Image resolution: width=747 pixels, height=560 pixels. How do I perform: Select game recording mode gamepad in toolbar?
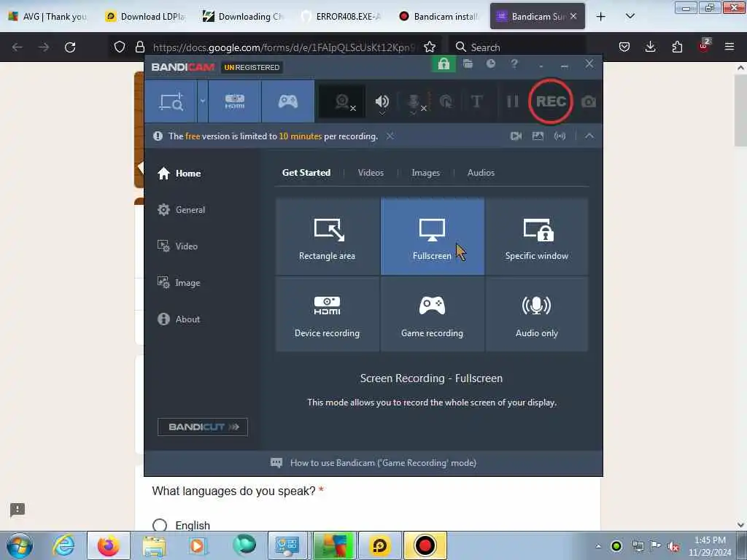click(287, 101)
